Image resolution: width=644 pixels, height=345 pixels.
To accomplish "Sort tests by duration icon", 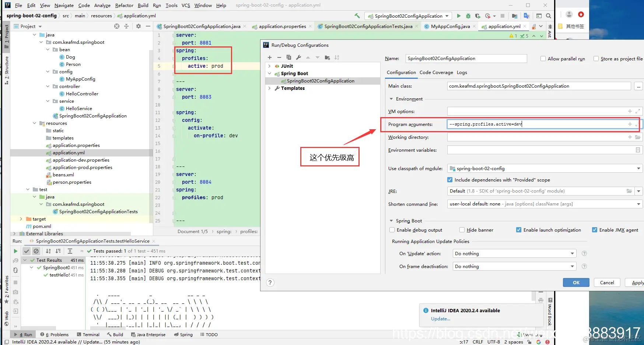I will click(x=58, y=251).
